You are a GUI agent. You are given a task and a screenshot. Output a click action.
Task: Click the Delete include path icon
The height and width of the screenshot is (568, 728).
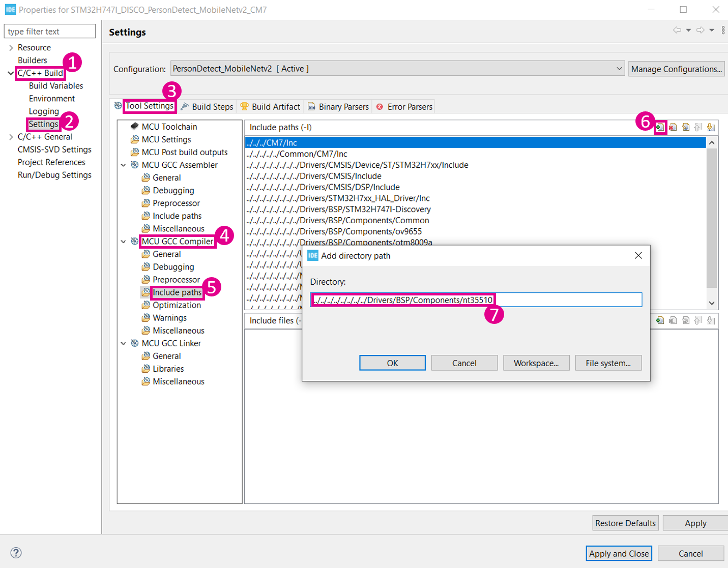click(x=673, y=127)
